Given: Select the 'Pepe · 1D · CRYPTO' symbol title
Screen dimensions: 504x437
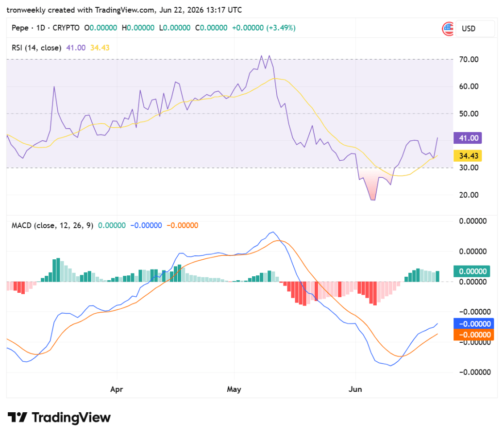Looking at the screenshot, I should (45, 28).
